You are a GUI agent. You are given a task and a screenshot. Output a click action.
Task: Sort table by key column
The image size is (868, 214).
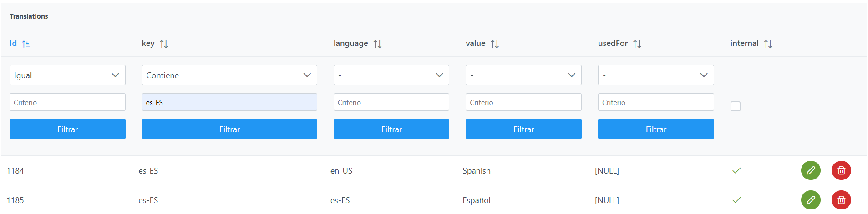coord(164,44)
